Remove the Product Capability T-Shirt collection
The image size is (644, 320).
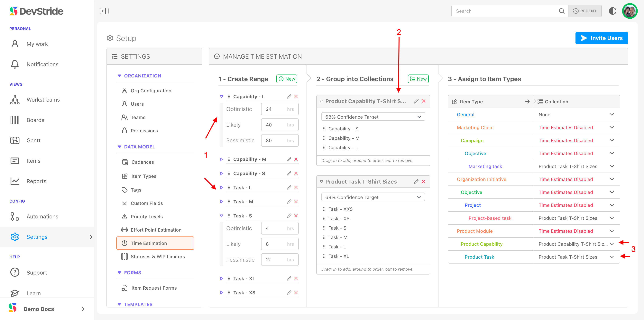coord(424,101)
